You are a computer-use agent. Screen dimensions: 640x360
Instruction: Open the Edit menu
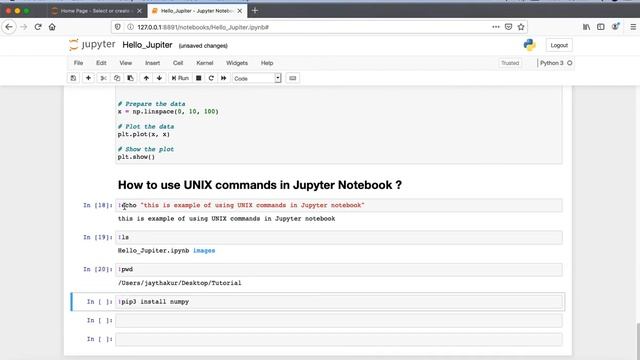(101, 63)
